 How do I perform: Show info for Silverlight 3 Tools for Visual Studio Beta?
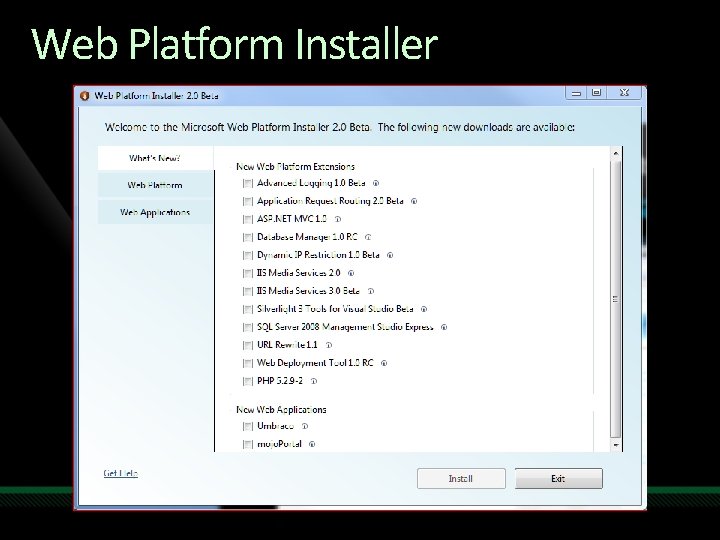click(424, 309)
